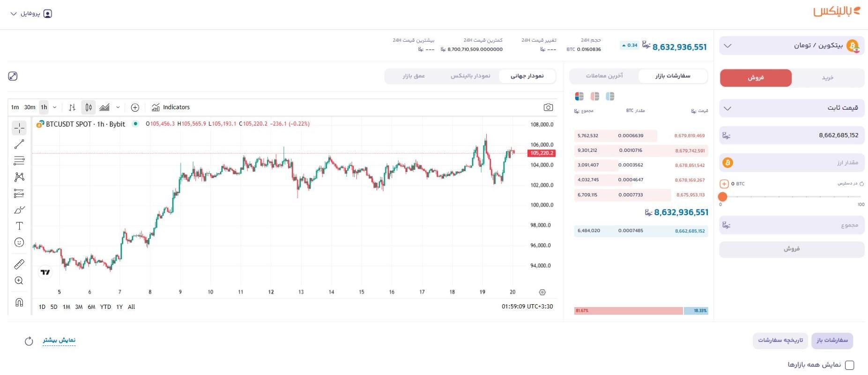Open Indicators dialog

click(x=171, y=107)
